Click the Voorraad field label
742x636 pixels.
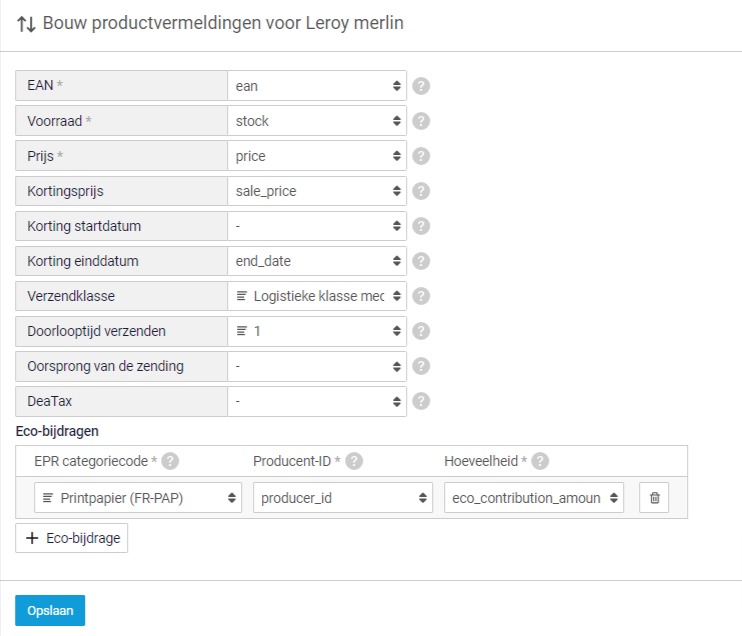(x=55, y=121)
